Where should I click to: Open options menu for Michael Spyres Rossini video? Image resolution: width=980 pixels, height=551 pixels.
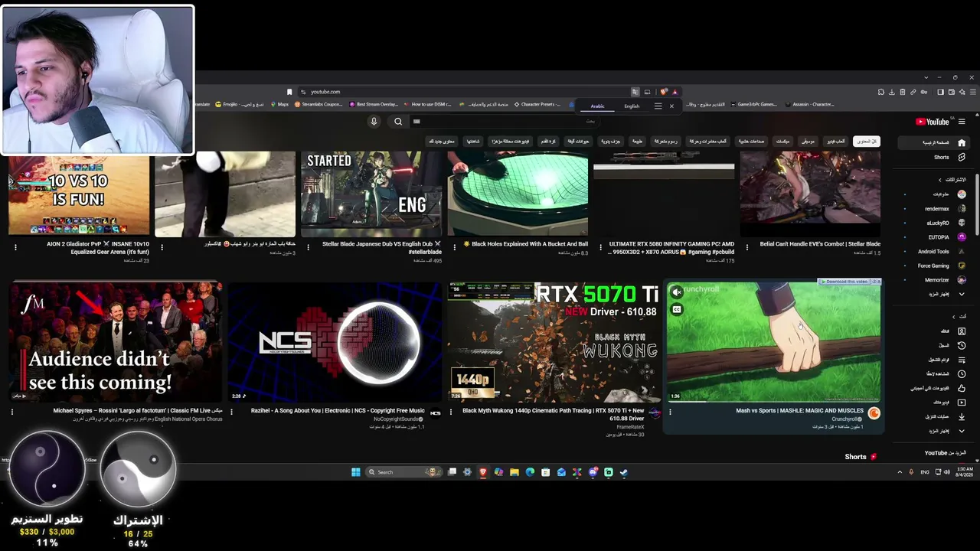pos(12,412)
